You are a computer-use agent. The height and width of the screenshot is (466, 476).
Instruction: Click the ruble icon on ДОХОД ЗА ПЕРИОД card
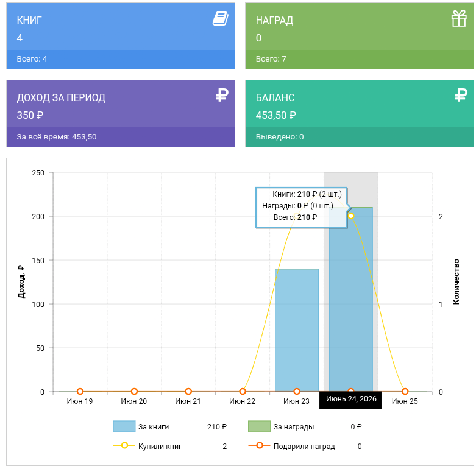point(222,95)
